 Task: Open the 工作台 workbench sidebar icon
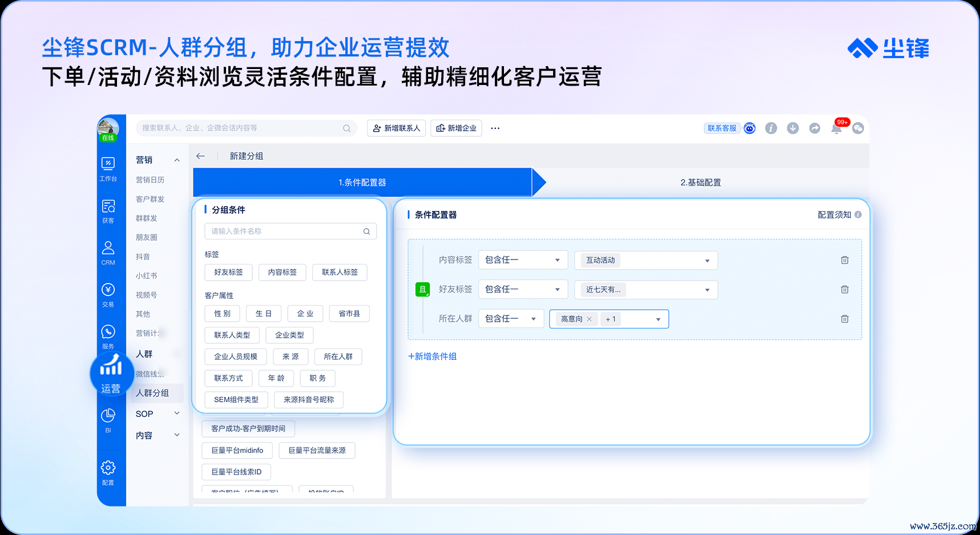108,169
